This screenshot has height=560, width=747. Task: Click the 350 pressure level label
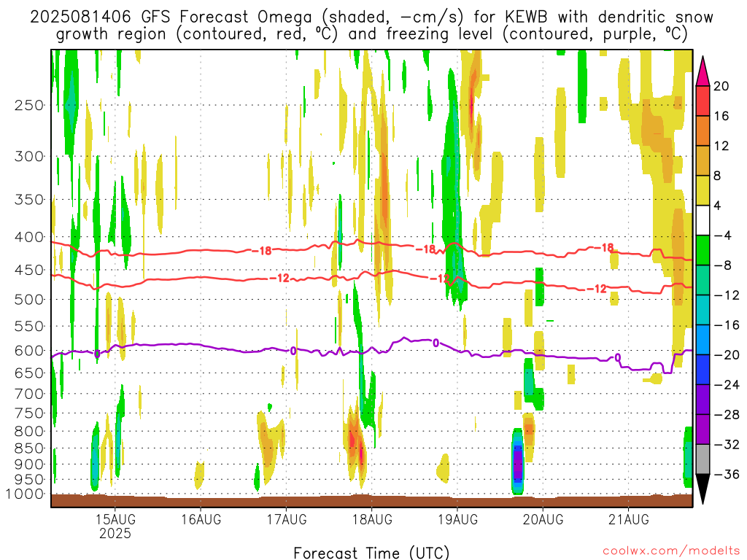click(x=29, y=199)
